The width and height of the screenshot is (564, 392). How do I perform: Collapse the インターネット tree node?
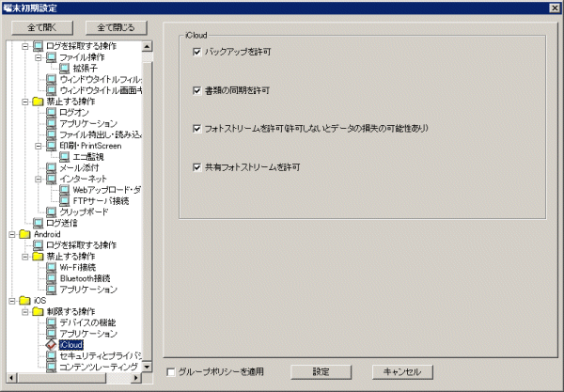(39, 179)
